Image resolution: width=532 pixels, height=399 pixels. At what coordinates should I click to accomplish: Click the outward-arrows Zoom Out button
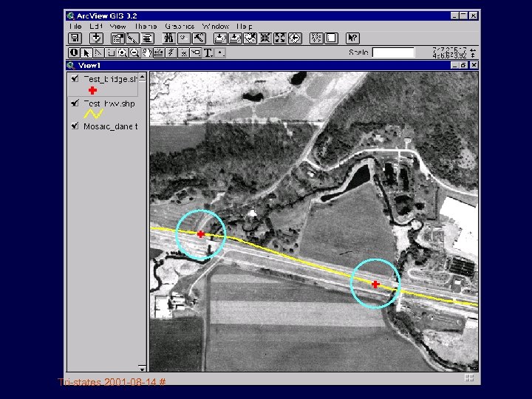pyautogui.click(x=280, y=38)
